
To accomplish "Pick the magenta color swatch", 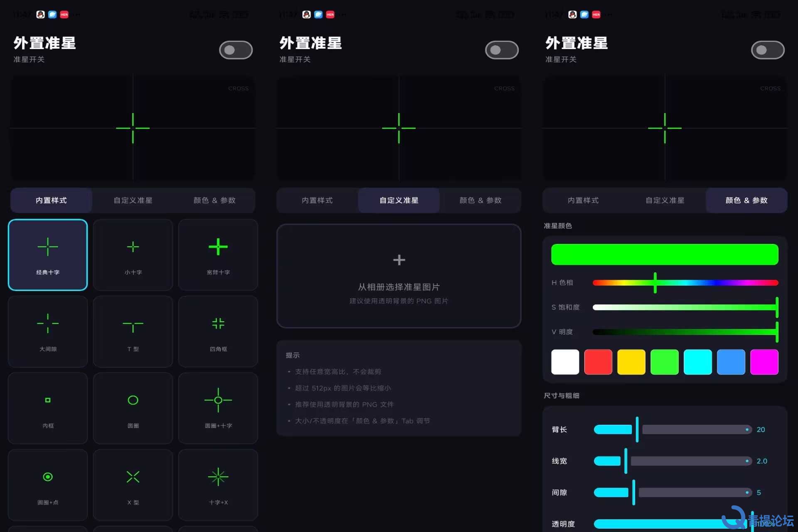I will (x=764, y=362).
